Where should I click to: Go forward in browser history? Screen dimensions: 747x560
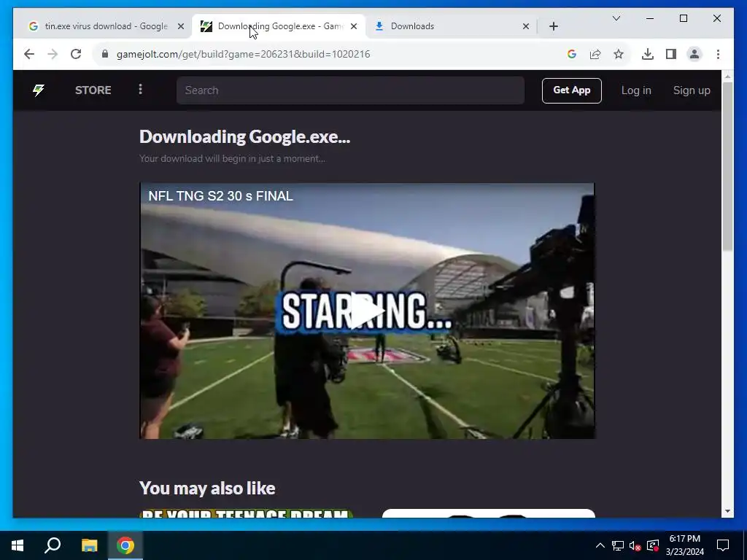53,54
